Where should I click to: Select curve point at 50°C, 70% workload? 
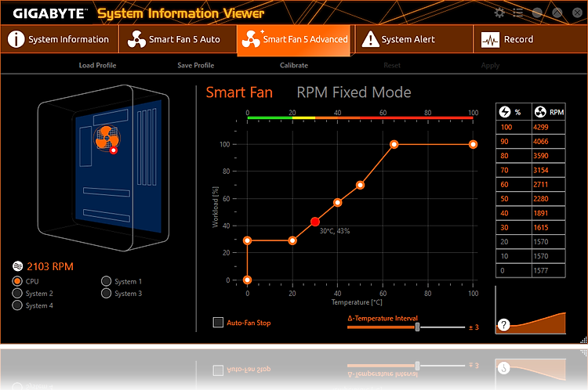tap(360, 185)
